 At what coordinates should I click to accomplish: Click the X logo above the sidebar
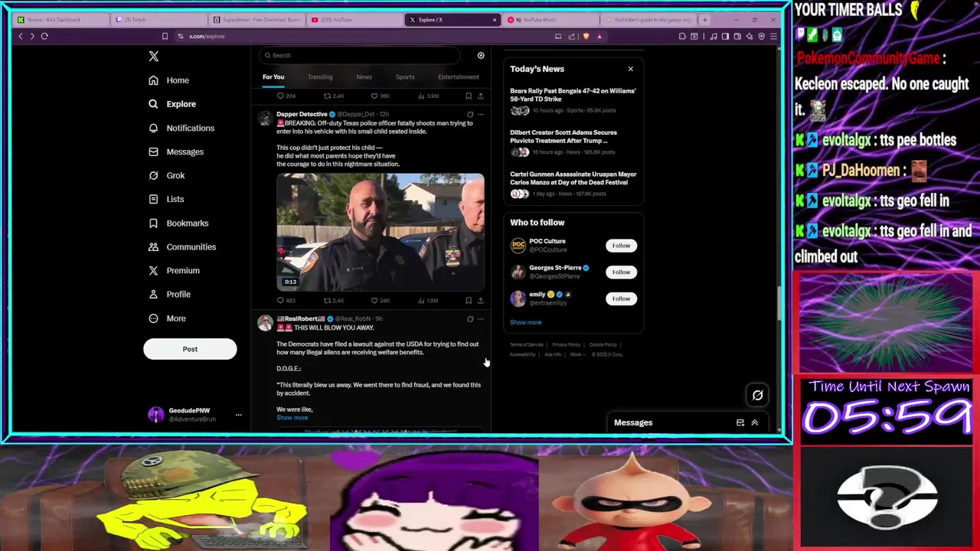[154, 56]
